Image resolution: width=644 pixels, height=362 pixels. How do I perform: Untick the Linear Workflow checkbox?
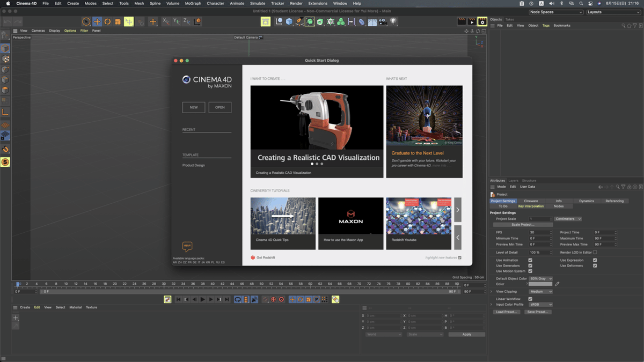[x=530, y=299]
